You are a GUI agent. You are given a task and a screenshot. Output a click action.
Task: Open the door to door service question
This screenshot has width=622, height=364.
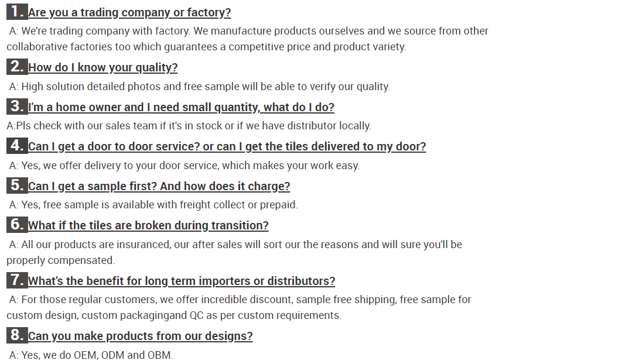(227, 147)
